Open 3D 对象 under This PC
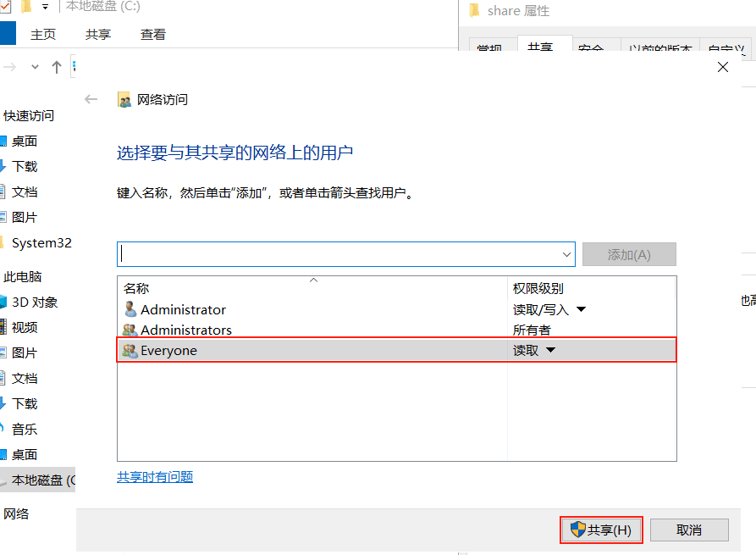 [x=35, y=302]
